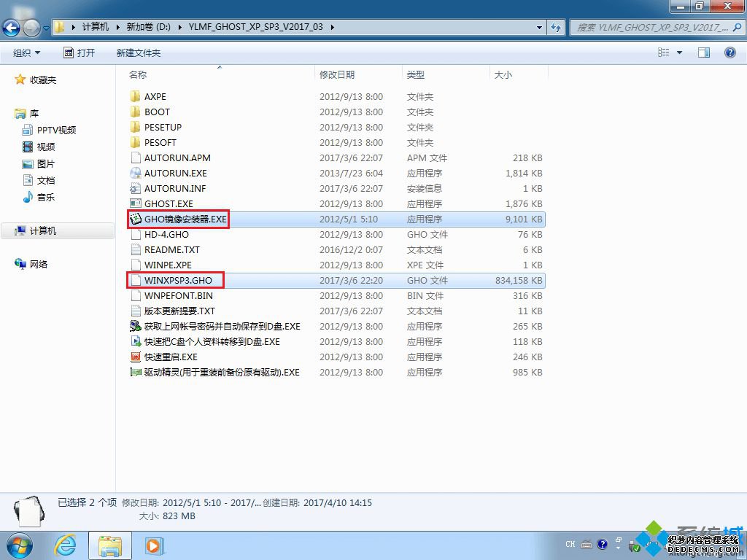Click the refresh button beside address bar

(x=555, y=27)
